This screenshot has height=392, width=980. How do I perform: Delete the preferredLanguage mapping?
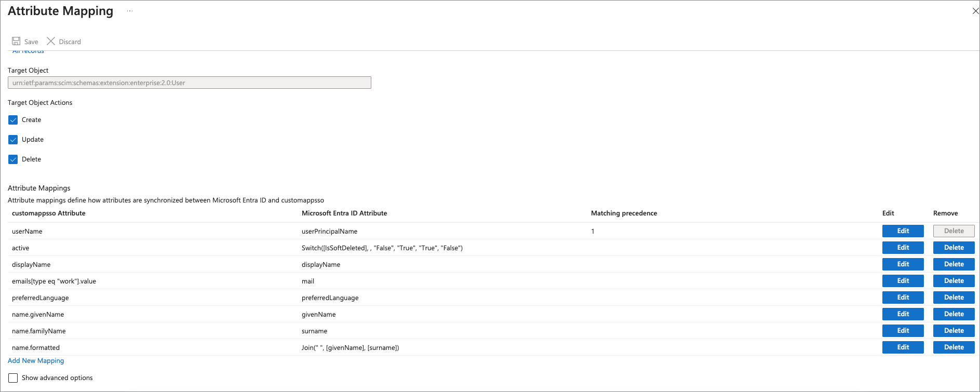[x=954, y=298]
